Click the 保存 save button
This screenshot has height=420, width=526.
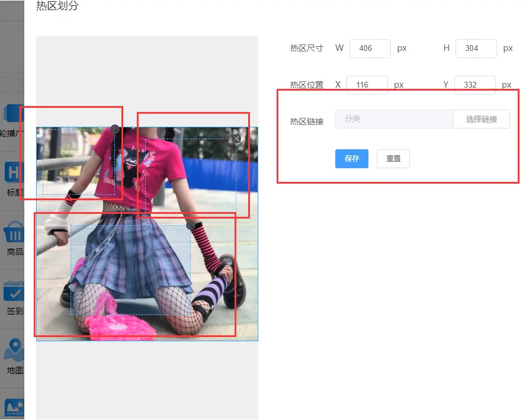pos(351,159)
